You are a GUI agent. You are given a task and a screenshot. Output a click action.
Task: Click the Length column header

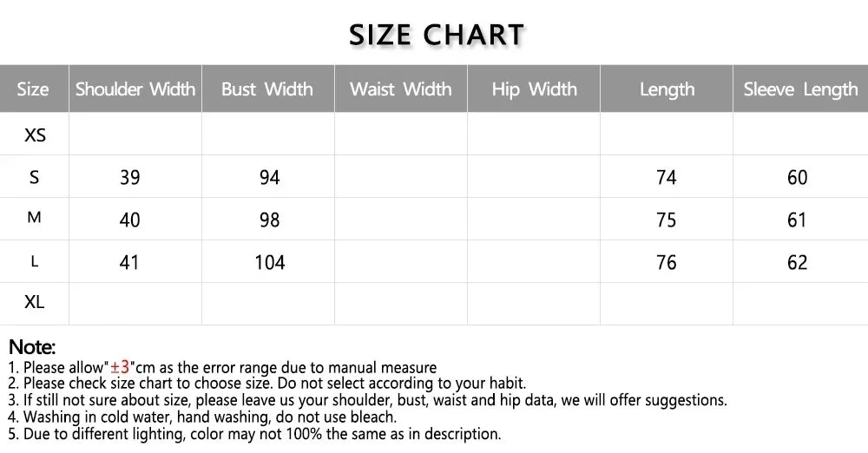(x=667, y=89)
